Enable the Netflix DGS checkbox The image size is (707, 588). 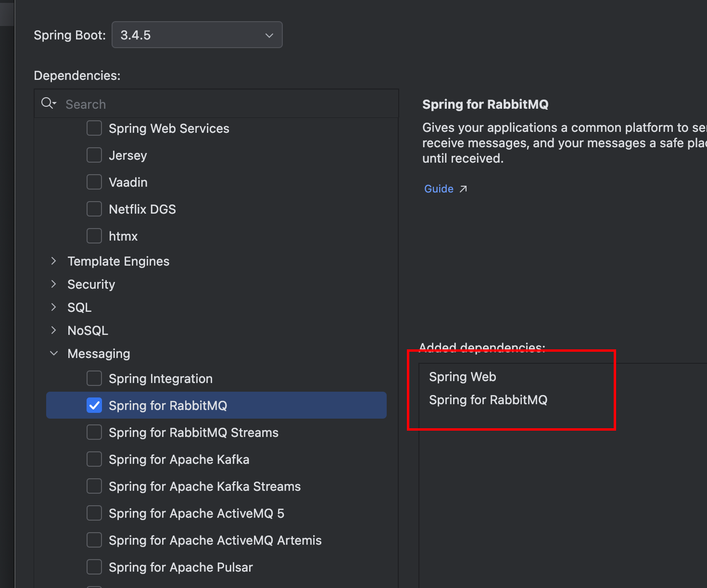(94, 209)
